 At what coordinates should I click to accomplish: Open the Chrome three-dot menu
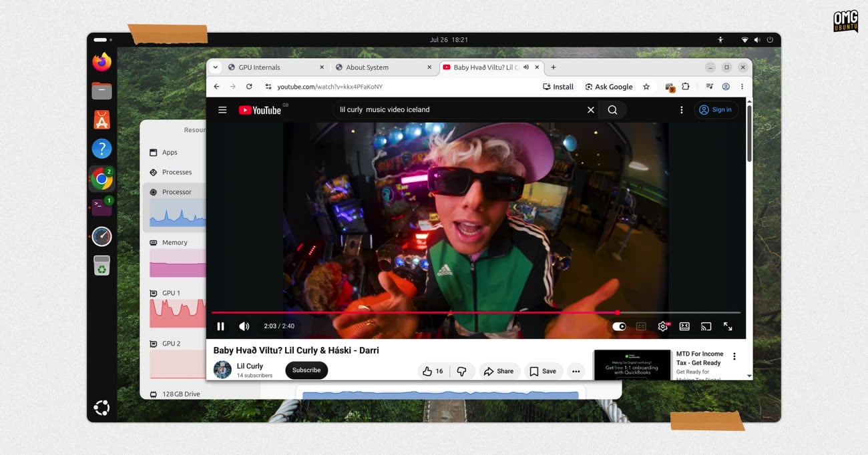point(742,87)
